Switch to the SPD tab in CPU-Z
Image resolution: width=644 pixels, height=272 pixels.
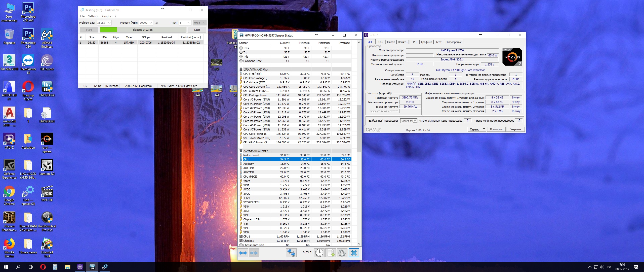(x=414, y=42)
